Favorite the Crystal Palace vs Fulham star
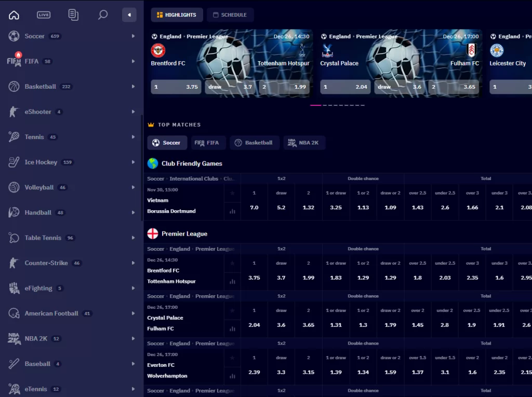Image resolution: width=532 pixels, height=397 pixels. pyautogui.click(x=232, y=310)
